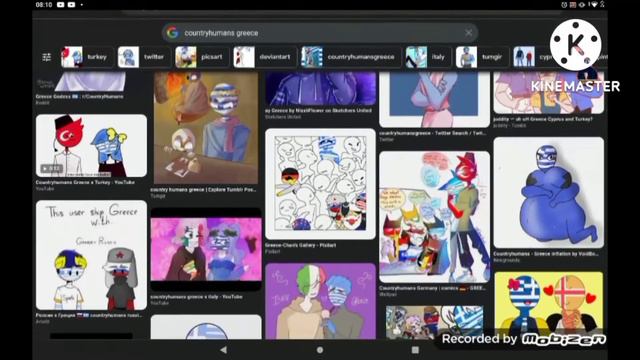The width and height of the screenshot is (640, 360).
Task: Open the Twitter Search result image
Action: (434, 100)
